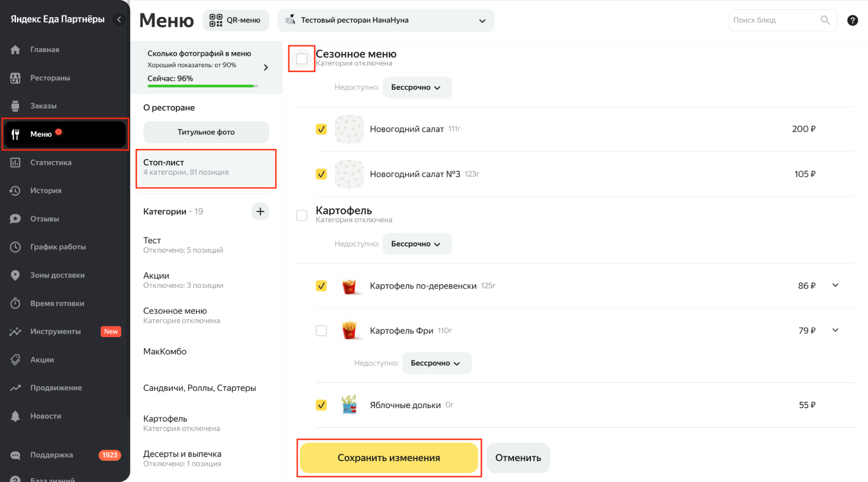Image resolution: width=868 pixels, height=482 pixels.
Task: Click the Отменить button
Action: [518, 458]
